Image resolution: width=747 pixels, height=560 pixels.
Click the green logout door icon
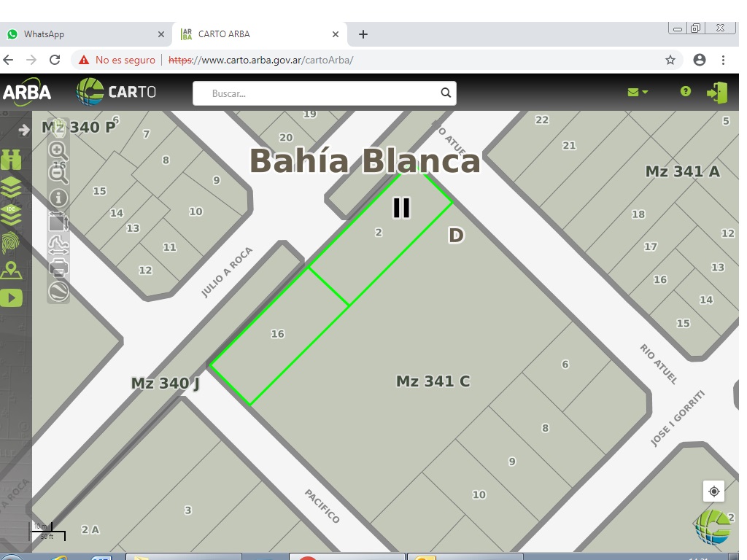click(718, 93)
